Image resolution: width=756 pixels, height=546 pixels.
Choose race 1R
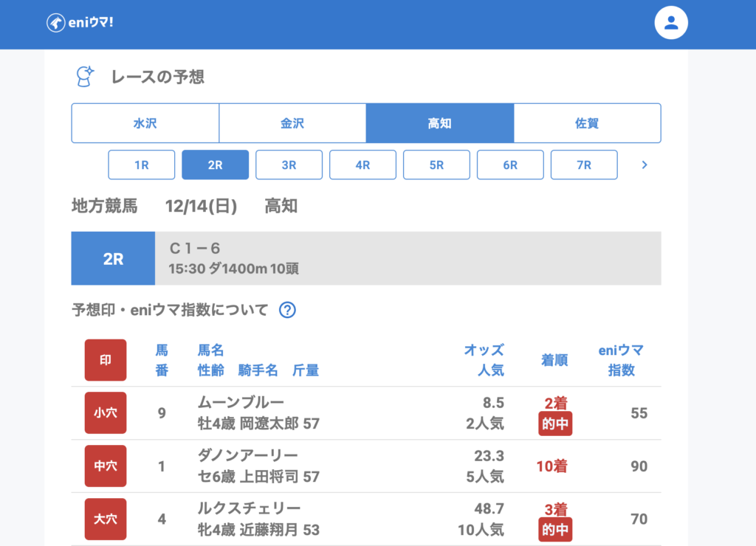pos(142,165)
